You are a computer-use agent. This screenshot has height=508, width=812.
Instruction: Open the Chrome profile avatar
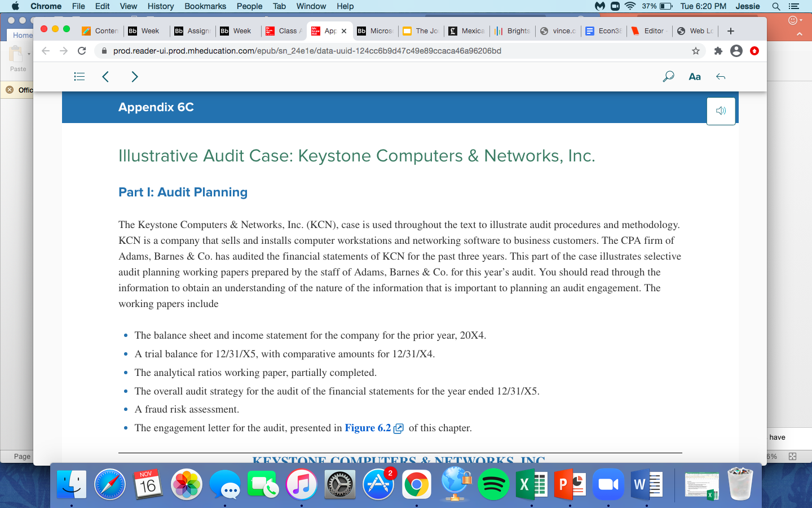click(736, 51)
